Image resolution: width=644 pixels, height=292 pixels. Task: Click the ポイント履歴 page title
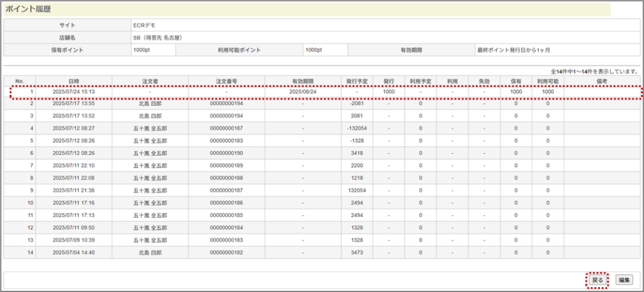[30, 9]
